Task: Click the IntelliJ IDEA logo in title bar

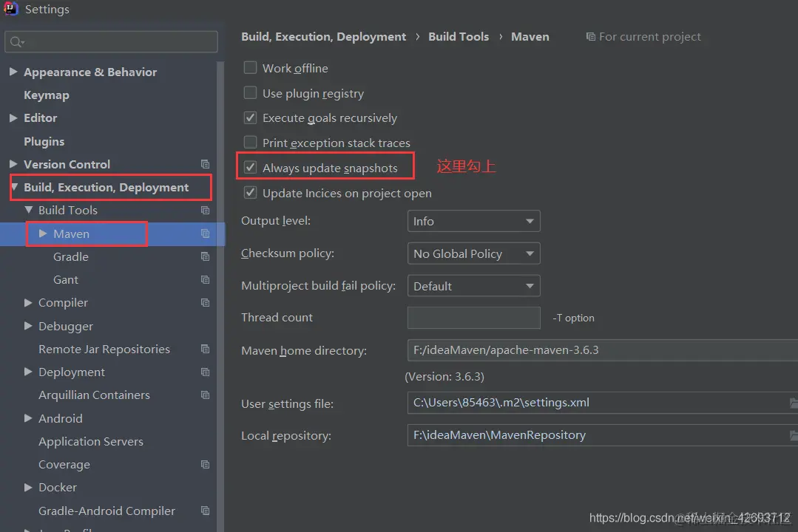Action: (10, 9)
